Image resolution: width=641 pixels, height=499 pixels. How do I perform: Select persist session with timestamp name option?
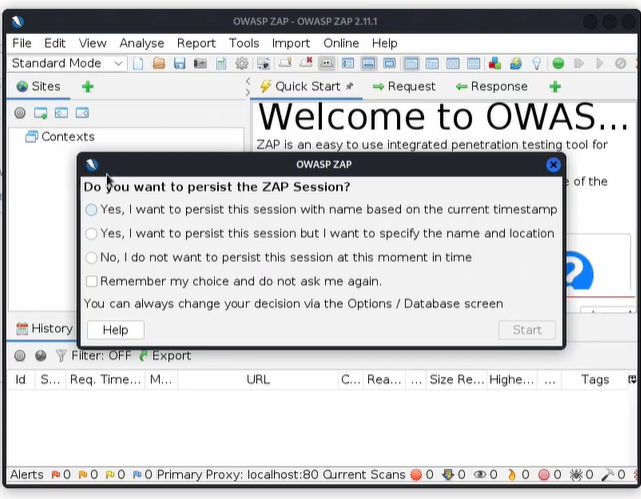(x=92, y=210)
